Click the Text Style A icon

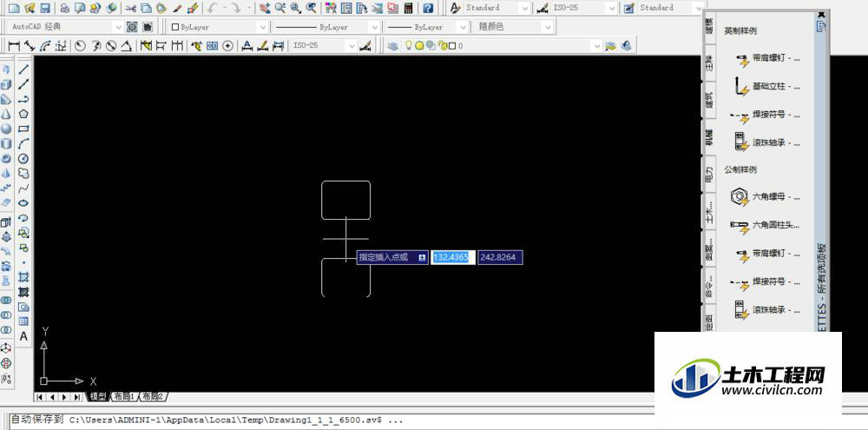[x=455, y=9]
